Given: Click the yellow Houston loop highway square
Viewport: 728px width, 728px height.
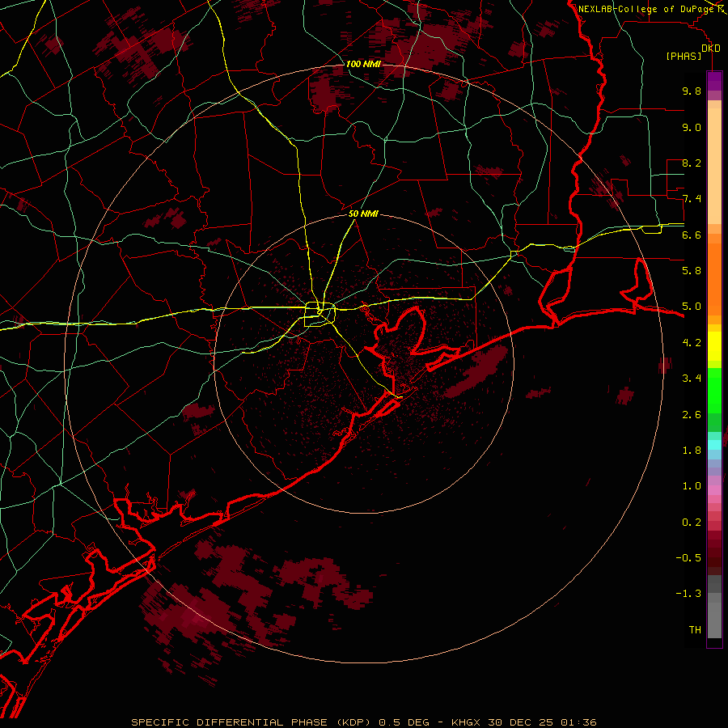Looking at the screenshot, I should [x=320, y=315].
